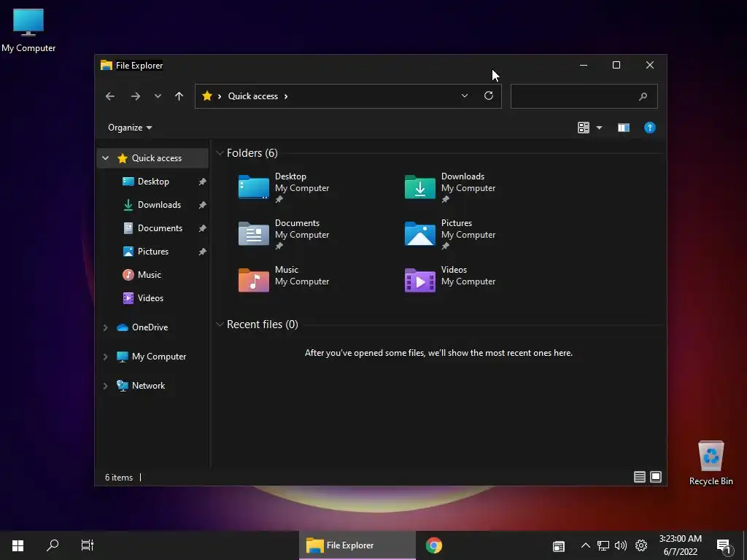
Task: Refresh the Quick access view
Action: click(x=489, y=96)
